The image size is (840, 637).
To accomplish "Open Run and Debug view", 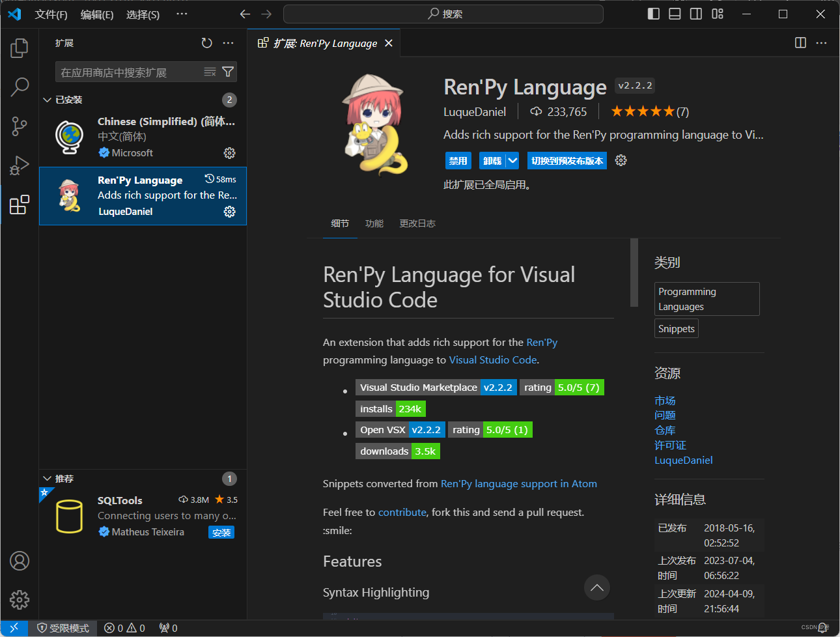I will click(x=20, y=165).
